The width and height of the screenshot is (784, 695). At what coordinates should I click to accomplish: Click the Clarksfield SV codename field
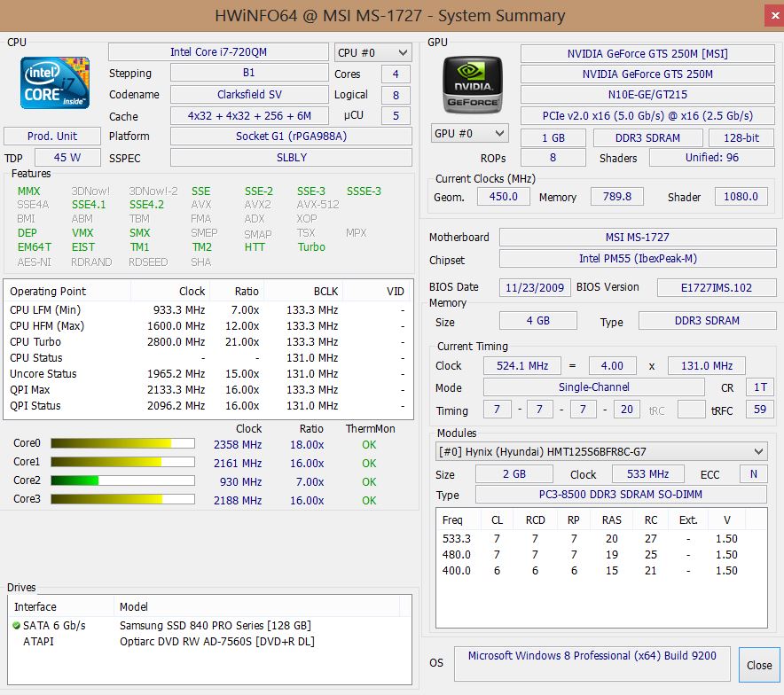[x=249, y=95]
